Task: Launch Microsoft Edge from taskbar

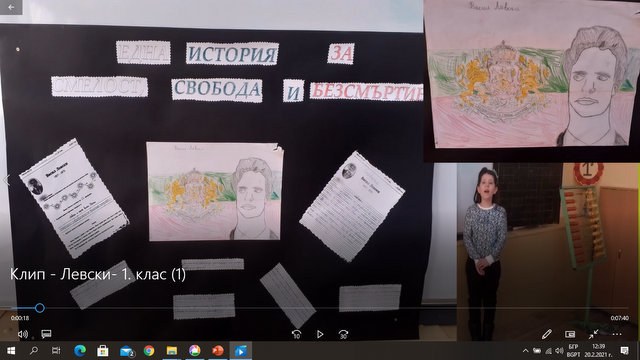Action: 80,351
